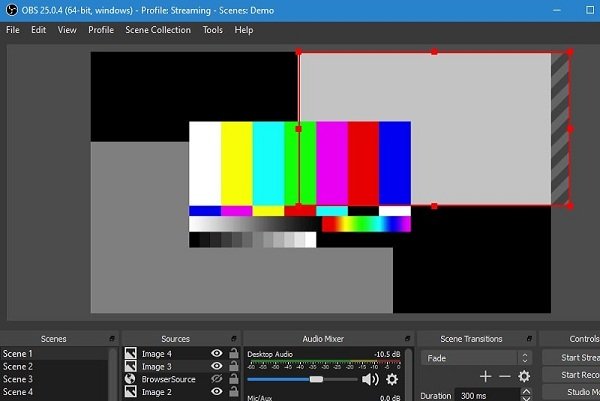The width and height of the screenshot is (600, 401).
Task: Open the Edit menu
Action: [38, 30]
